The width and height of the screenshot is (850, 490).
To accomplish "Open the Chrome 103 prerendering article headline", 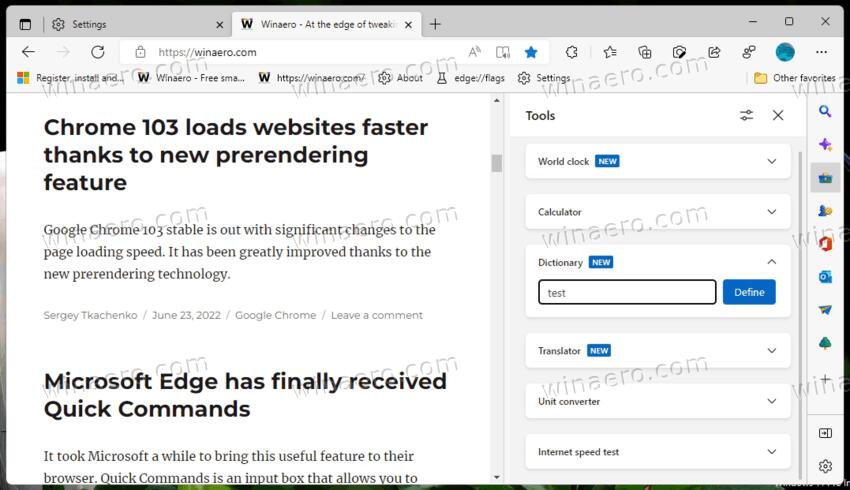I will point(236,154).
